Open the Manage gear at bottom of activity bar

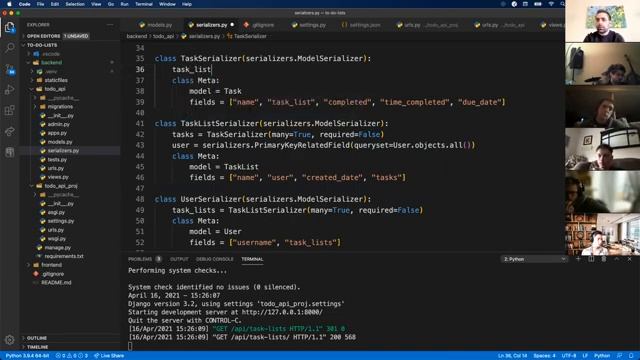pyautogui.click(x=9, y=340)
